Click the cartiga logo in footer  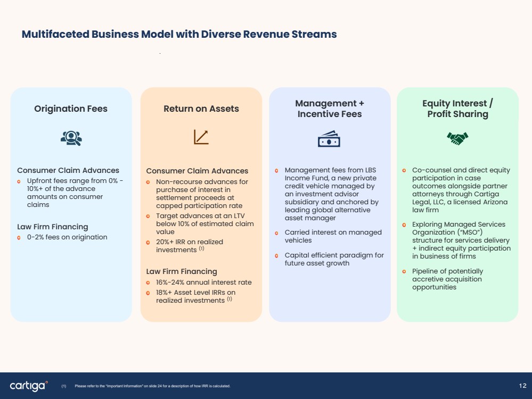(x=29, y=386)
